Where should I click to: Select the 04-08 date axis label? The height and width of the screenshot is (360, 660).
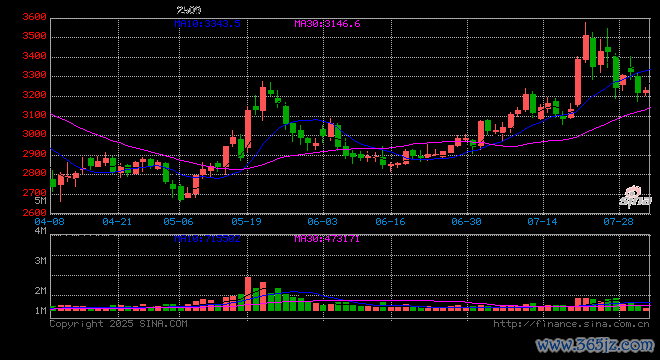pos(49,221)
